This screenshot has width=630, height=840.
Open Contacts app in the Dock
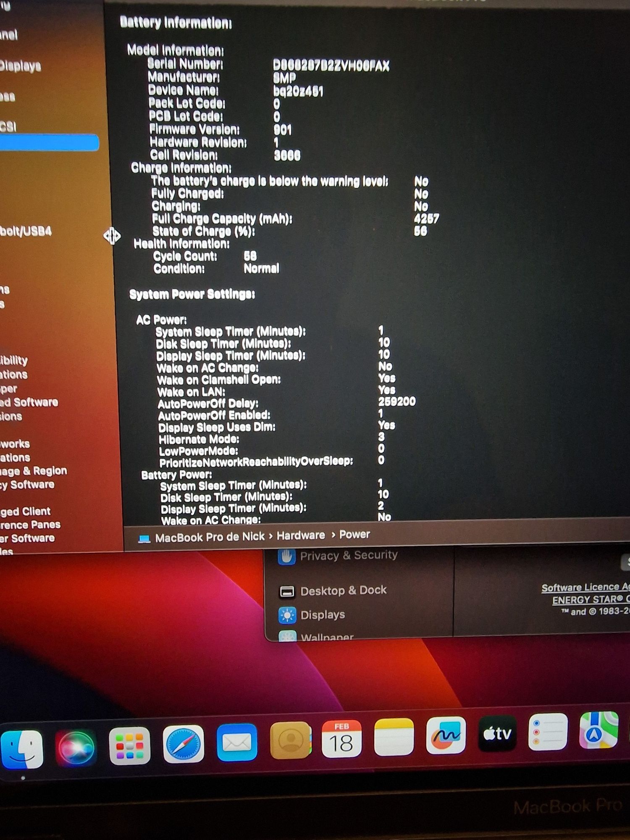[290, 740]
